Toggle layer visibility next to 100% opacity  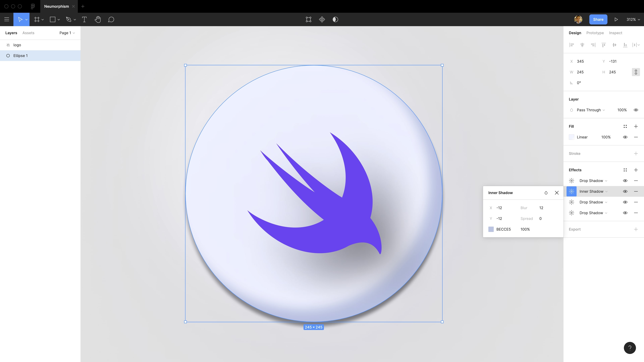(x=636, y=110)
